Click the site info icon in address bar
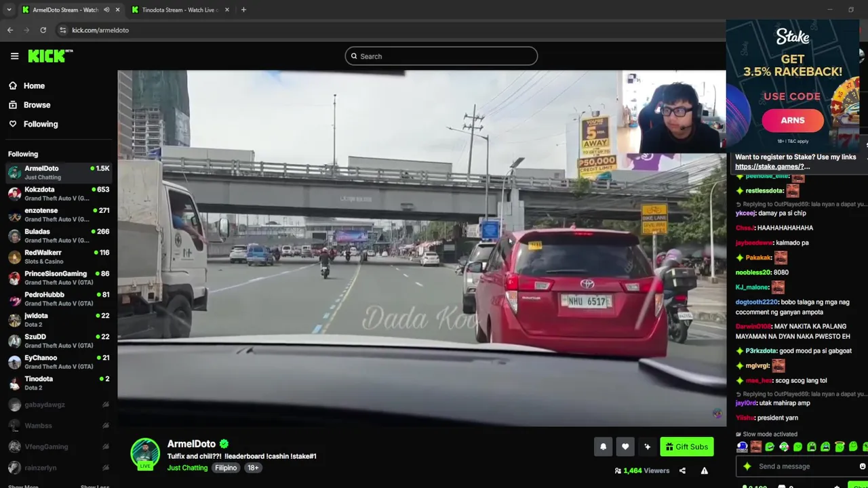The image size is (868, 488). click(62, 30)
